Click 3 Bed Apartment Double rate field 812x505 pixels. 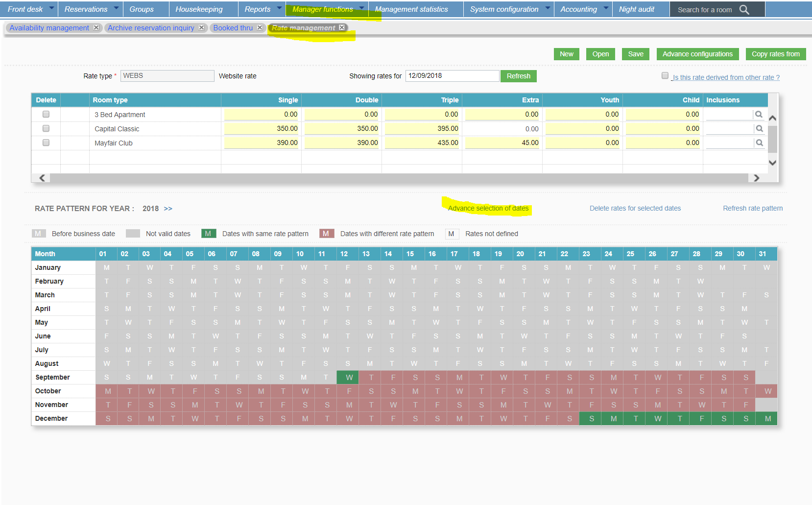click(342, 115)
